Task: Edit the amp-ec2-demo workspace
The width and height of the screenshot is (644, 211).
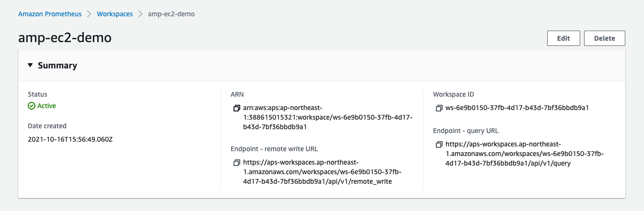Action: [x=563, y=38]
